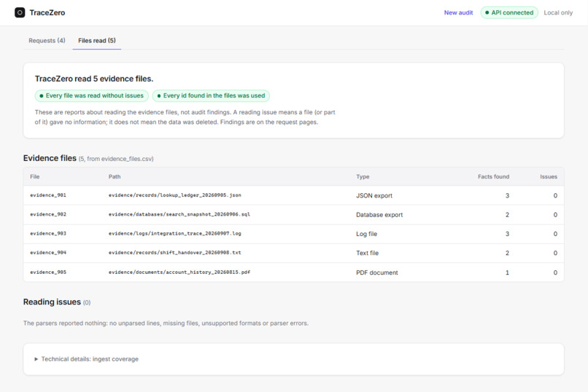
Task: Click the File column header
Action: [x=35, y=176]
